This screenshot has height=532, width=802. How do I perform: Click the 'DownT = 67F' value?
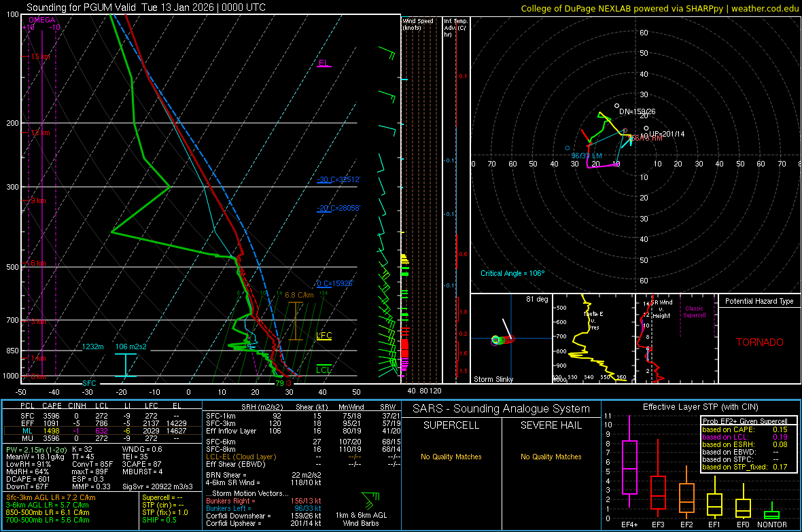pyautogui.click(x=27, y=486)
